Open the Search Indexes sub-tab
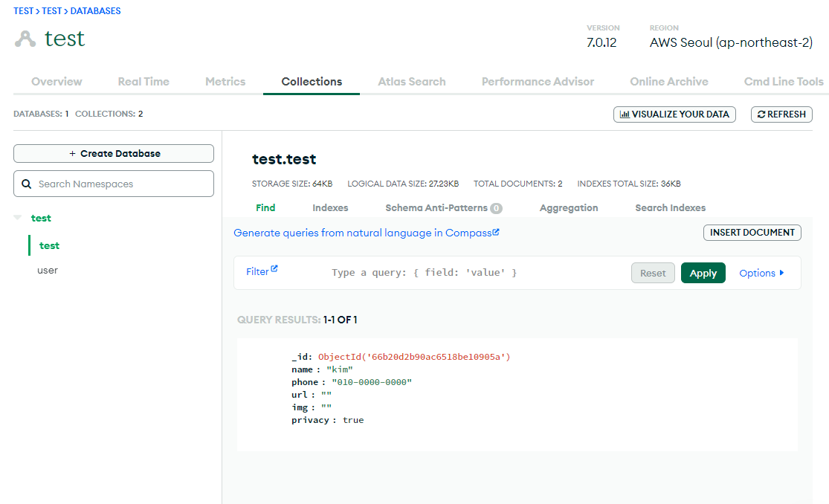 [x=670, y=208]
